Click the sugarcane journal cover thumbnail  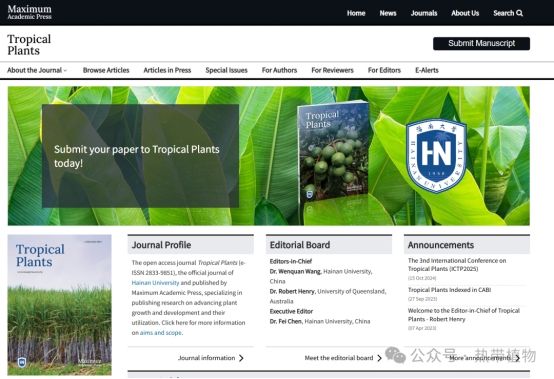[59, 305]
